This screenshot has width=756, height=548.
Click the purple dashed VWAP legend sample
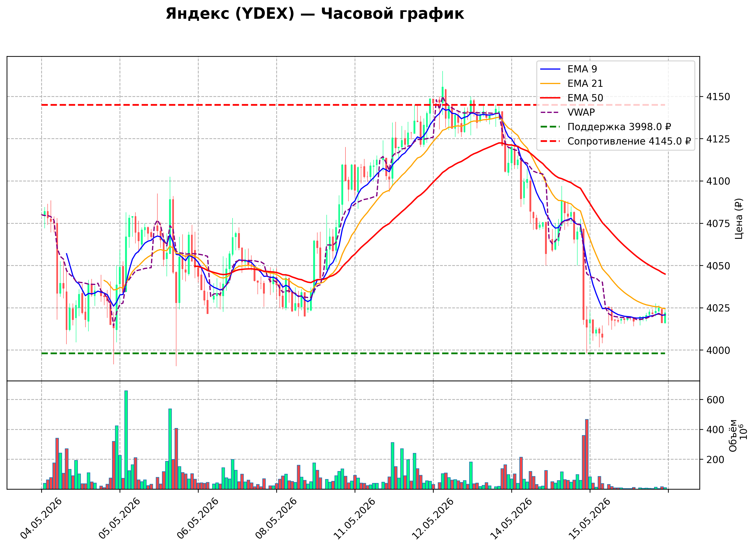coord(550,112)
